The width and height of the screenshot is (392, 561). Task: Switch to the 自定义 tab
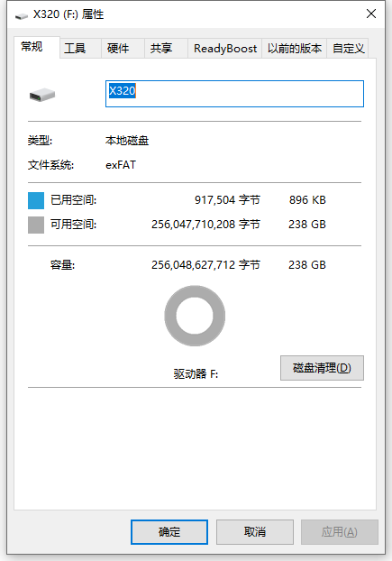(x=348, y=49)
